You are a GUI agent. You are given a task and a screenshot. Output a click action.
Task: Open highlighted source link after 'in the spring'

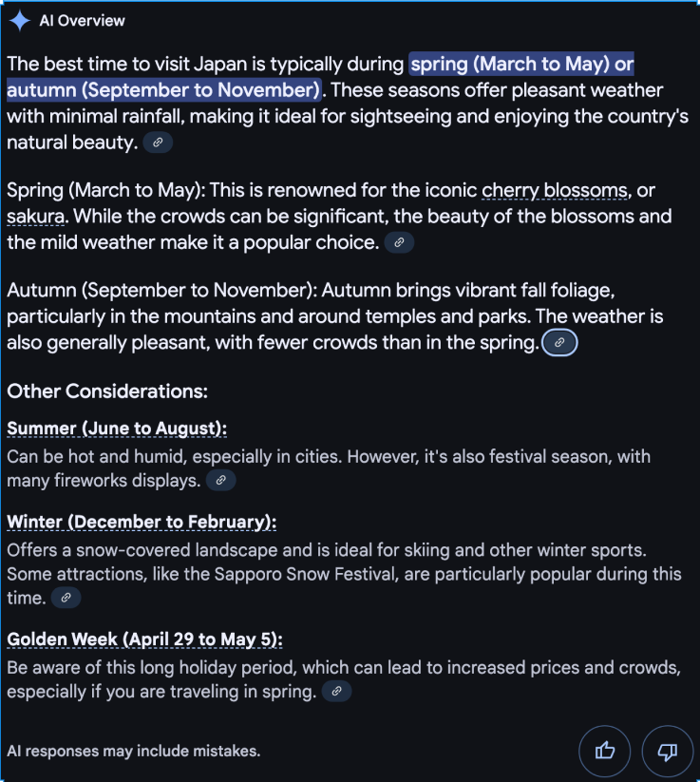(559, 343)
